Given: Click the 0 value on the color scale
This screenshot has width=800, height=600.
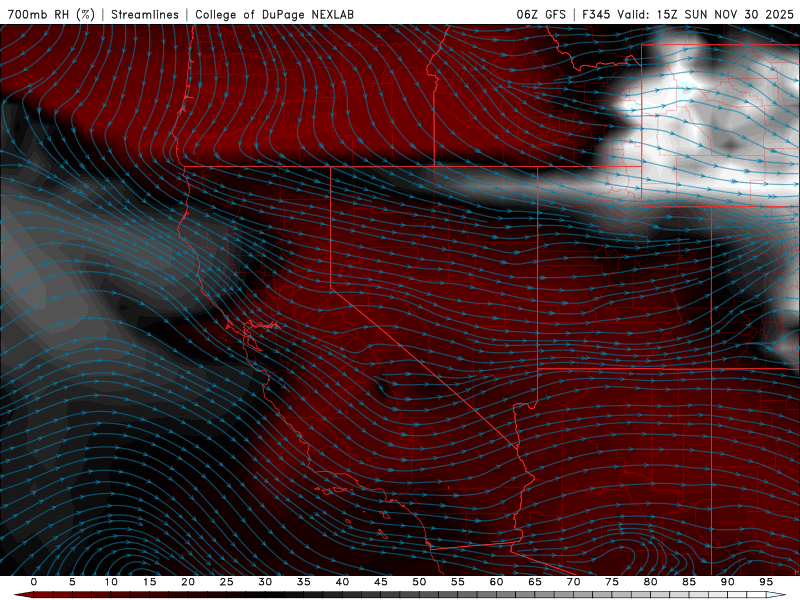Looking at the screenshot, I should pos(34,582).
